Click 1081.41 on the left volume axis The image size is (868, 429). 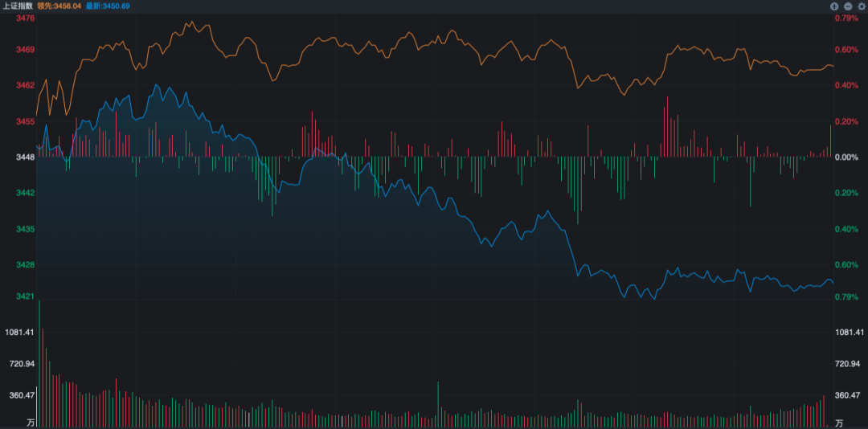(x=18, y=332)
